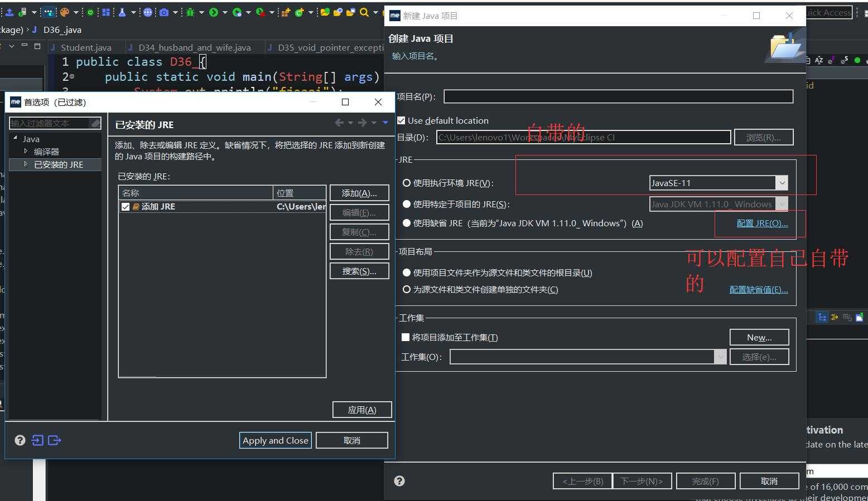The height and width of the screenshot is (501, 868).
Task: Expand the 已安装的 JRE tree node arrow
Action: click(26, 164)
